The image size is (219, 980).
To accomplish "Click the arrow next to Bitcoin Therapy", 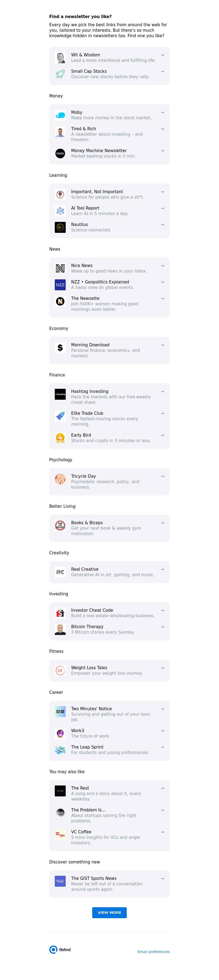I will 162,627.
